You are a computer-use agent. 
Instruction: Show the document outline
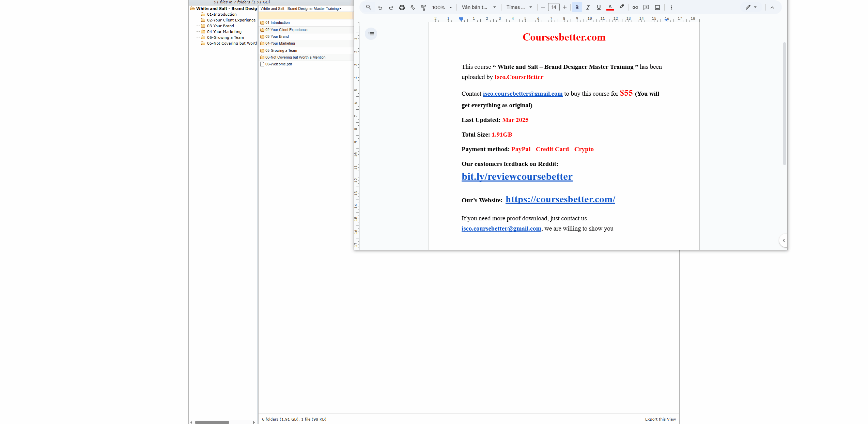(371, 34)
